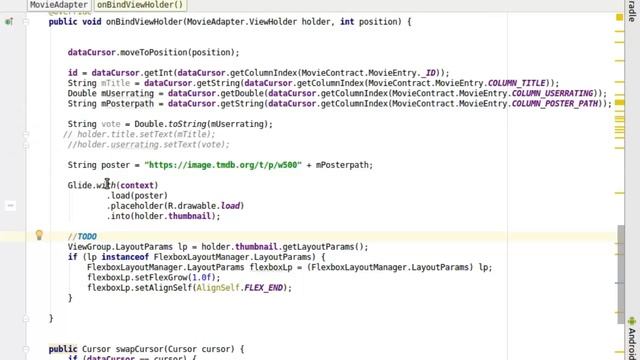Open the Gradle tool window tab

pyautogui.click(x=632, y=11)
